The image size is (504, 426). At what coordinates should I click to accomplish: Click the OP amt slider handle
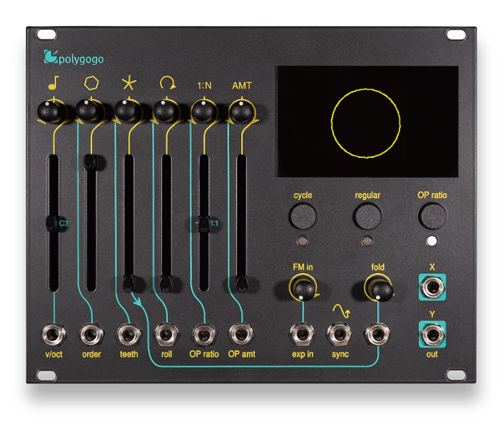tap(242, 284)
